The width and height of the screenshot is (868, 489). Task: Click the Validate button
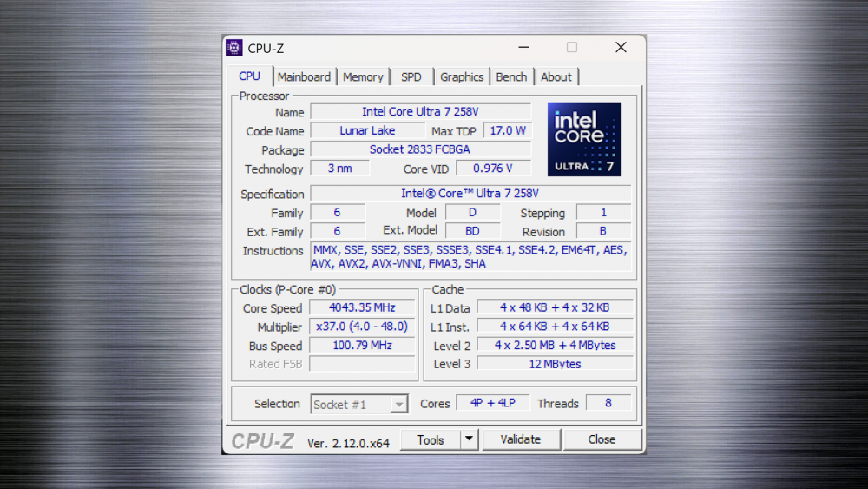520,439
